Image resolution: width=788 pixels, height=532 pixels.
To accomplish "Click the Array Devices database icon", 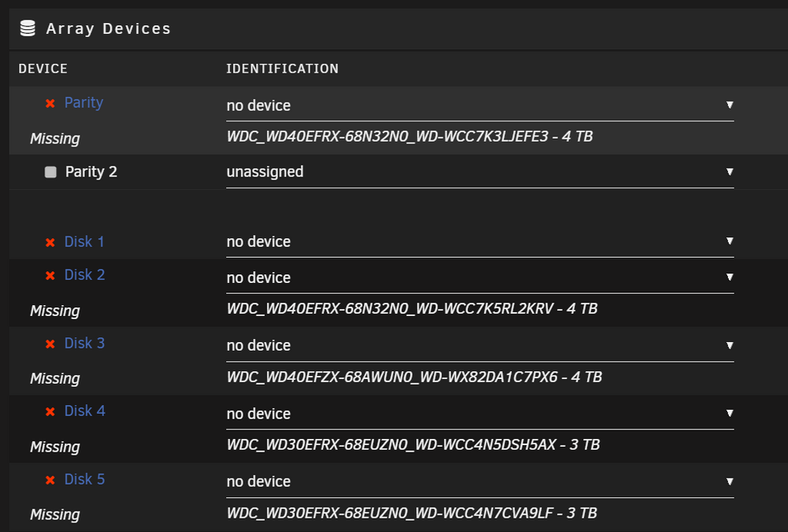I will (28, 28).
